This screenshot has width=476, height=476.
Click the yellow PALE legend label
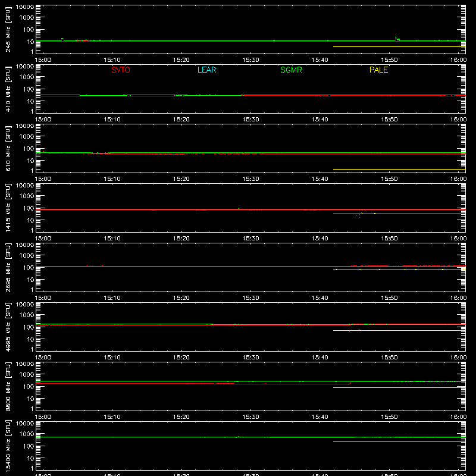(x=378, y=70)
